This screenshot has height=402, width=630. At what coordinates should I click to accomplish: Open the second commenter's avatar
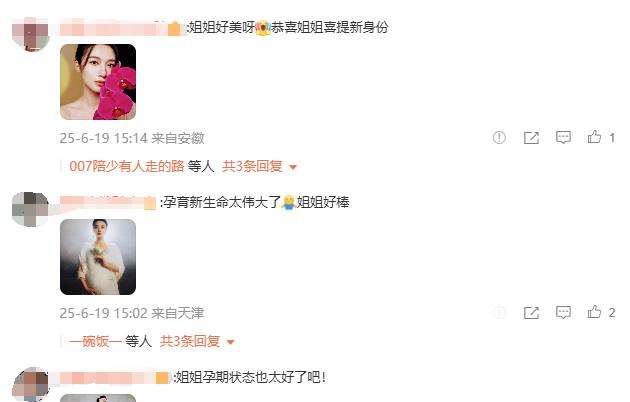tap(30, 209)
